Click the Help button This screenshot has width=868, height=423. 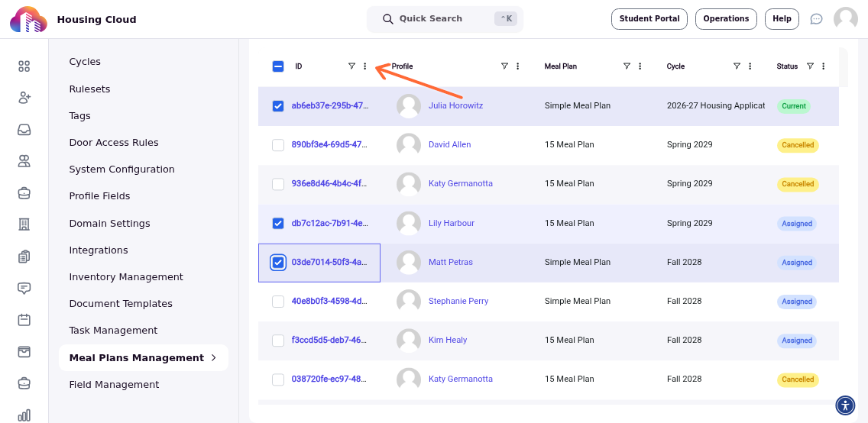click(782, 19)
